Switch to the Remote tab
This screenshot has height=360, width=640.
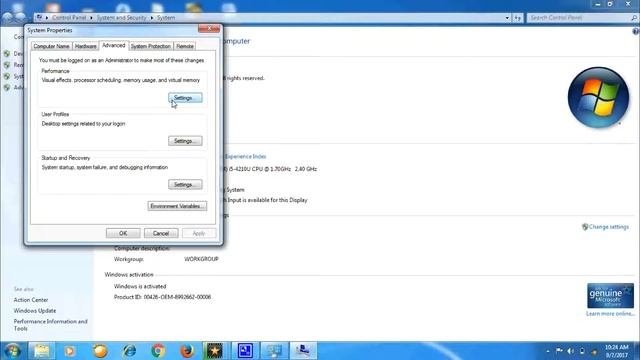point(185,46)
